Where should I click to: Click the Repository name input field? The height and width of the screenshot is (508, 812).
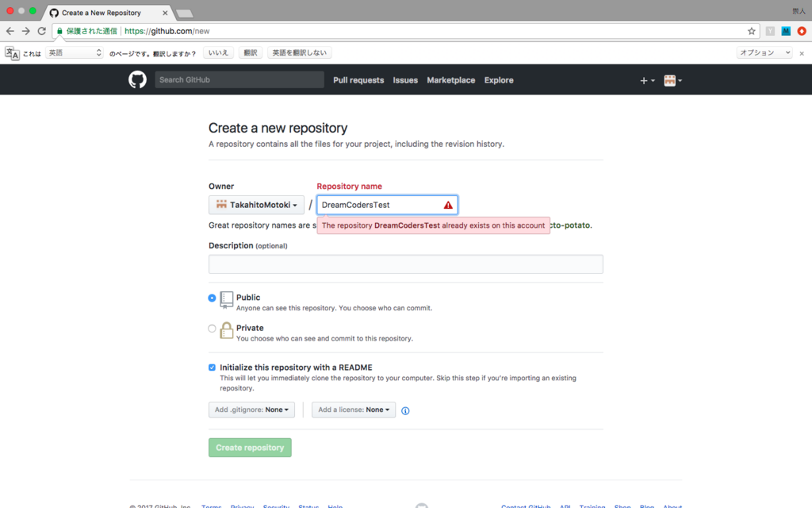pos(387,205)
